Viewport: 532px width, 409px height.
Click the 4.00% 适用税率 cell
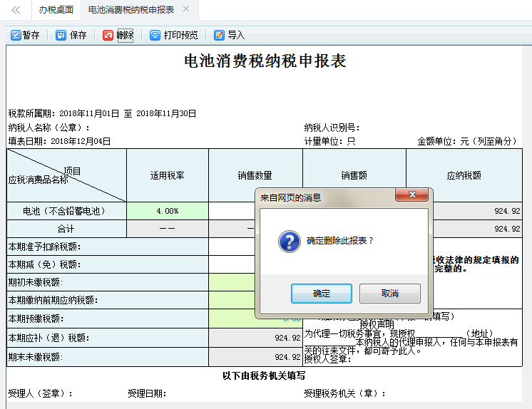click(x=167, y=211)
